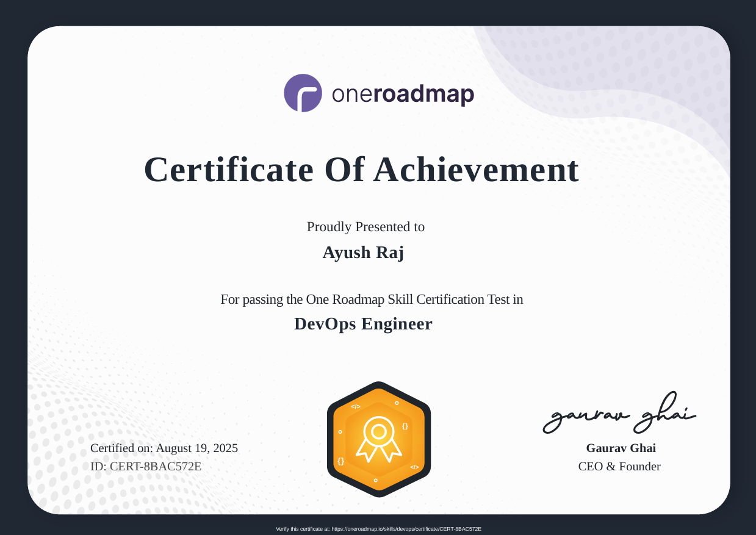The image size is (756, 535).
Task: Expand the Certificate Of Achievement heading
Action: pos(362,171)
